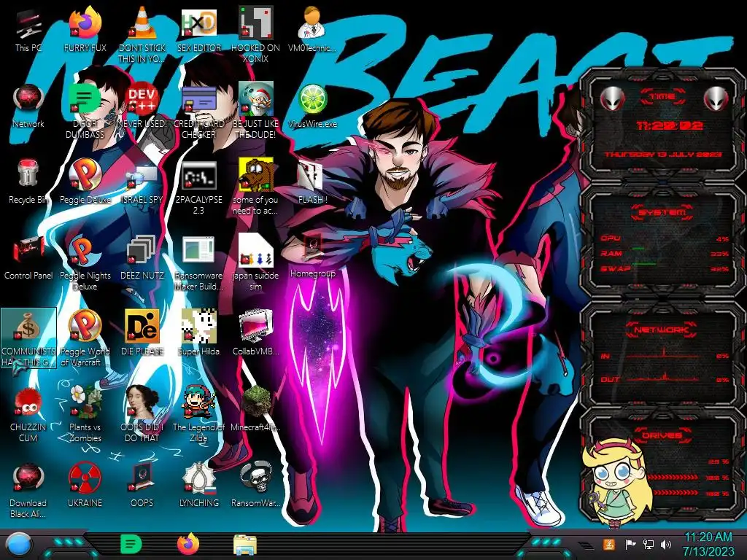This screenshot has width=747, height=560.
Task: Open the CollabVMB monitor icon
Action: tap(255, 333)
